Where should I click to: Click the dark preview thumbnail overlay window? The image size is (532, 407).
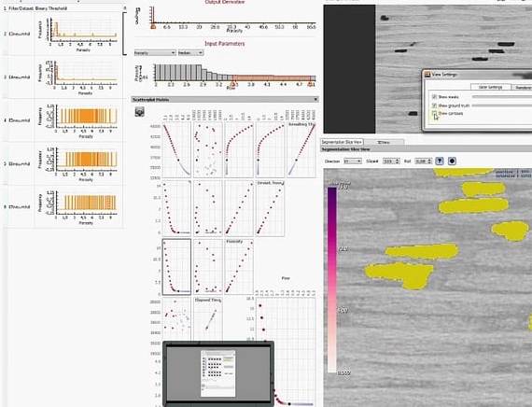tap(218, 373)
